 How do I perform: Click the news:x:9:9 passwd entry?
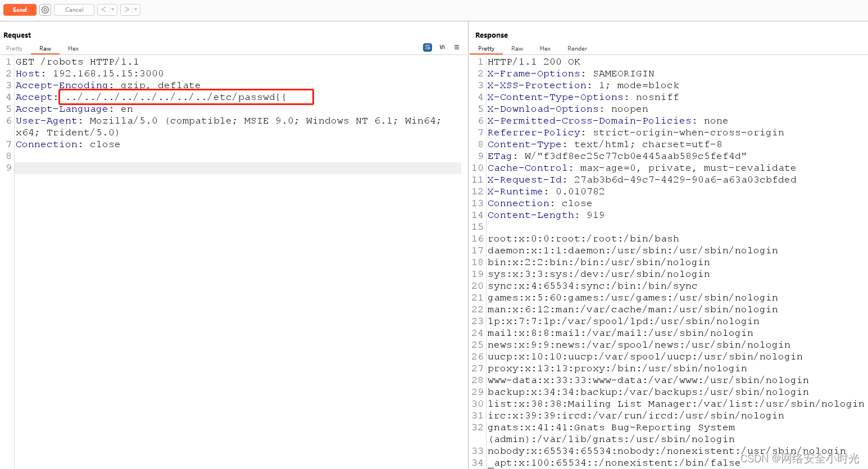click(639, 345)
